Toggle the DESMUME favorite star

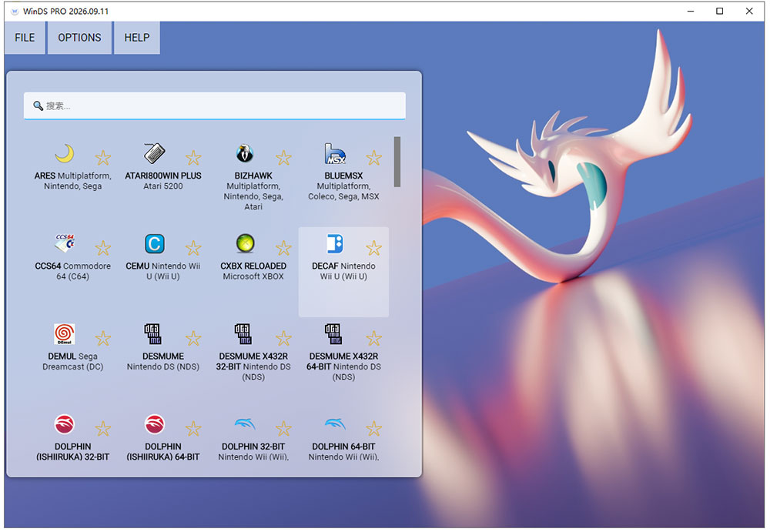point(193,339)
